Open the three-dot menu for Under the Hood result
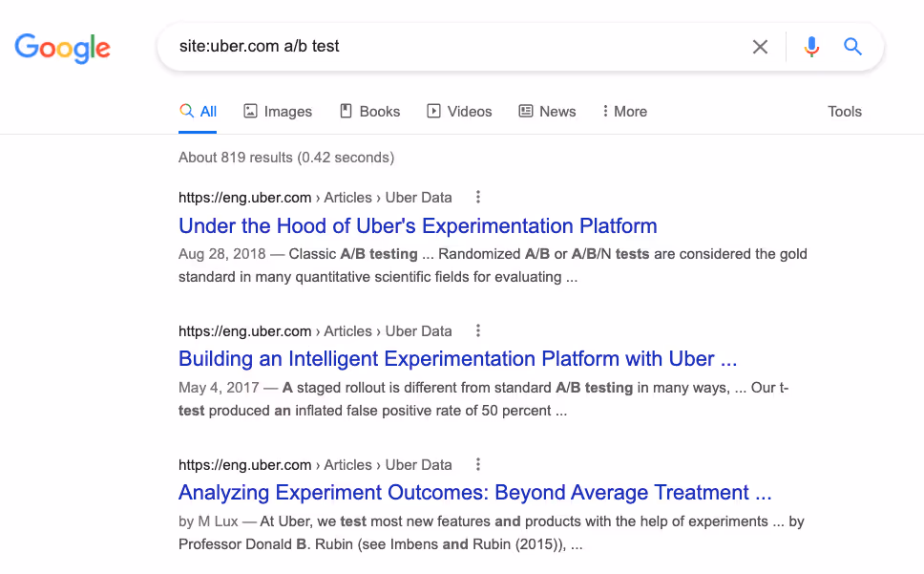 click(478, 197)
